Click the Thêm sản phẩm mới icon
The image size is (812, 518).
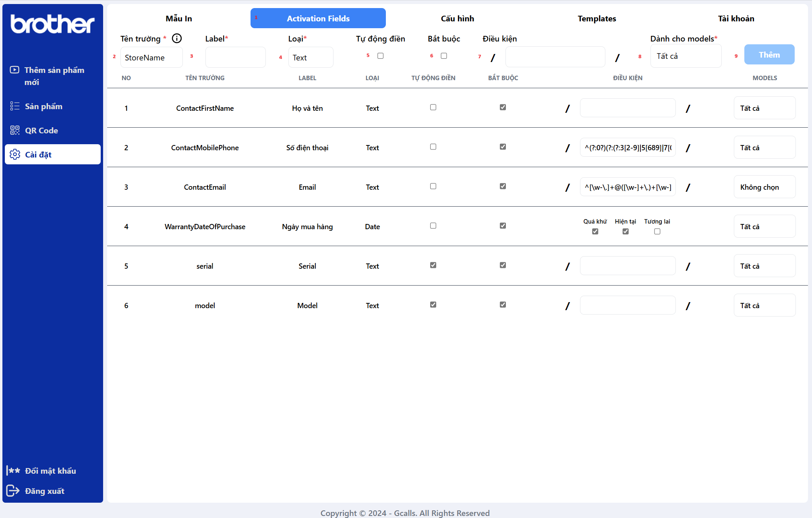[x=14, y=70]
